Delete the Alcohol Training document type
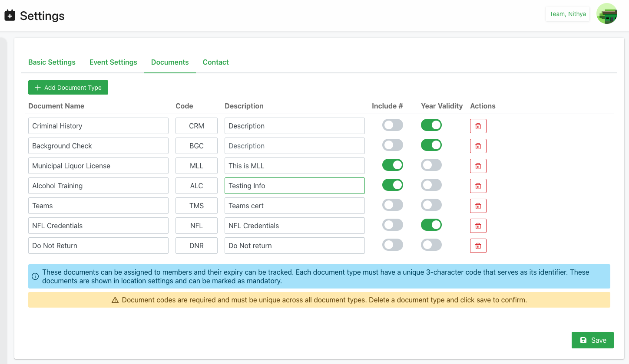The image size is (629, 364). point(478,186)
